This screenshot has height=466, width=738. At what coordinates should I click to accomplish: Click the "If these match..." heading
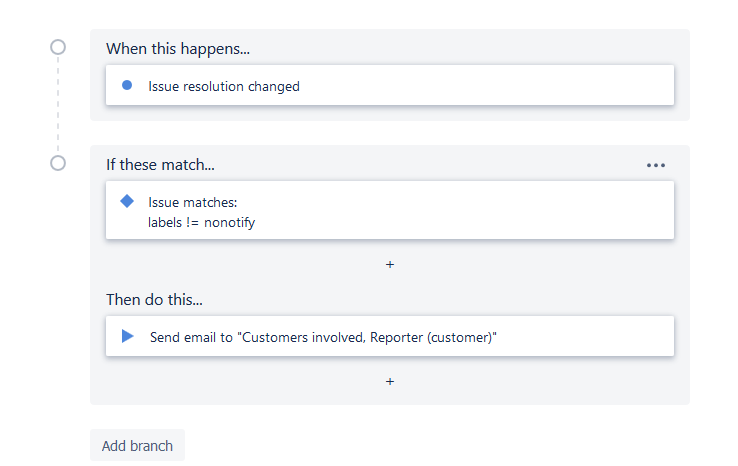click(x=160, y=164)
